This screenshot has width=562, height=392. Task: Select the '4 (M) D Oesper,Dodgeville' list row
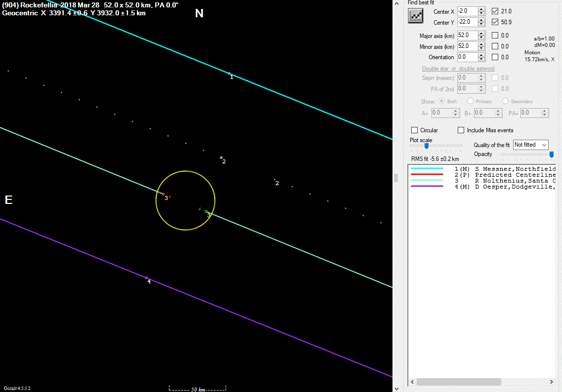coord(483,187)
